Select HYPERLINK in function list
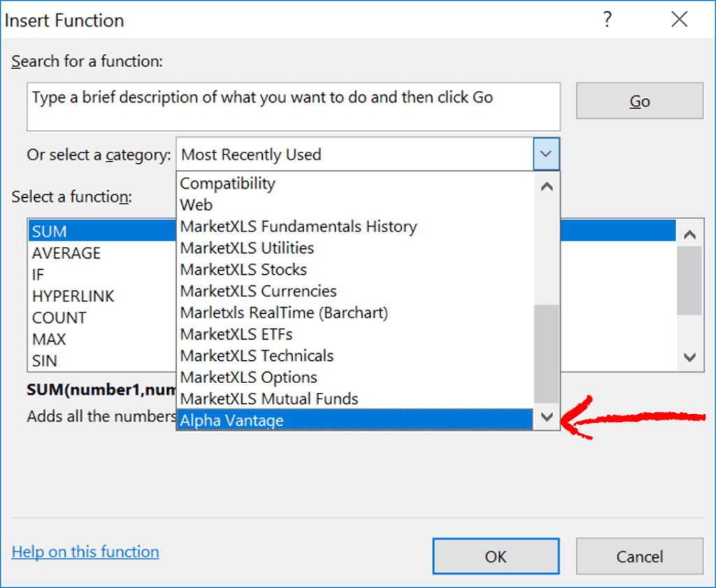 102,296
